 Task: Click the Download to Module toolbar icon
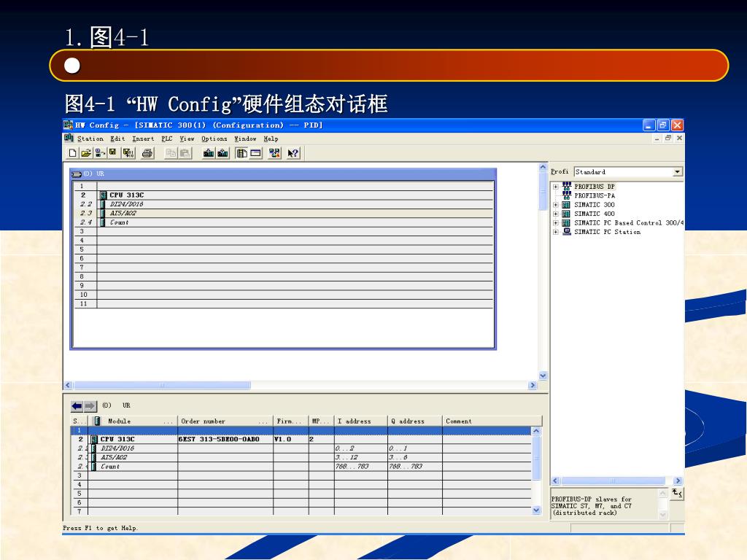[208, 153]
